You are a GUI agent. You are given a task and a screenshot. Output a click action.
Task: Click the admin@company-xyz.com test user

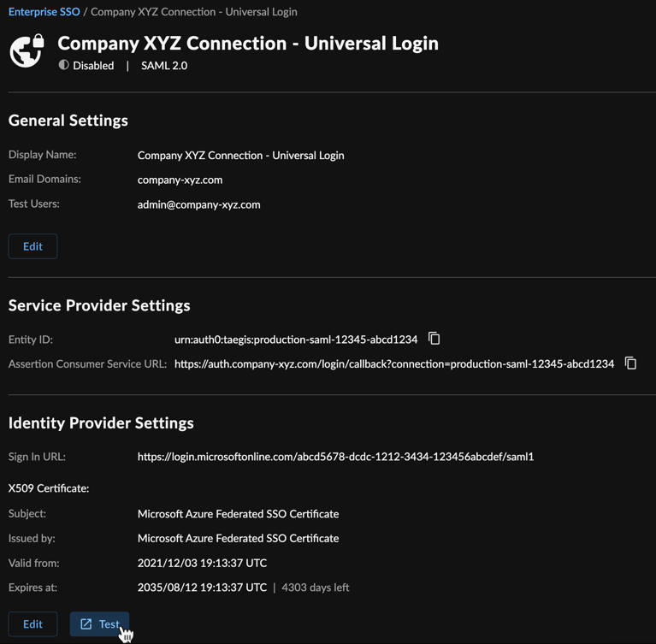pos(198,204)
